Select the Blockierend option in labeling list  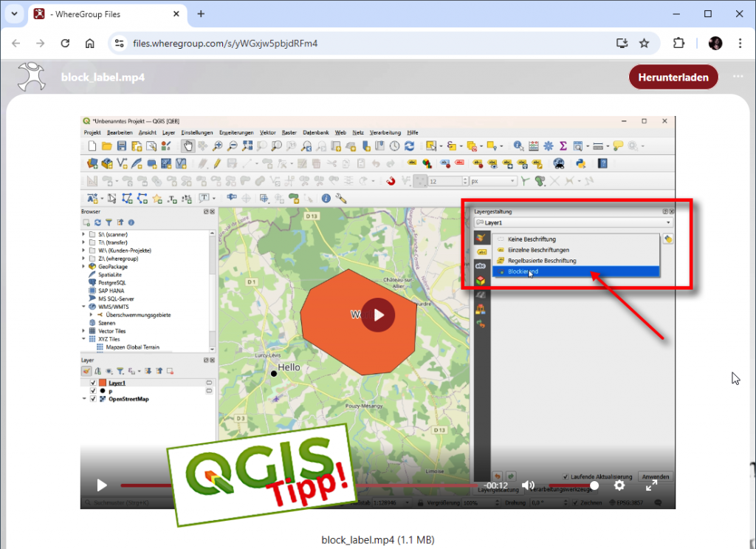tap(576, 272)
